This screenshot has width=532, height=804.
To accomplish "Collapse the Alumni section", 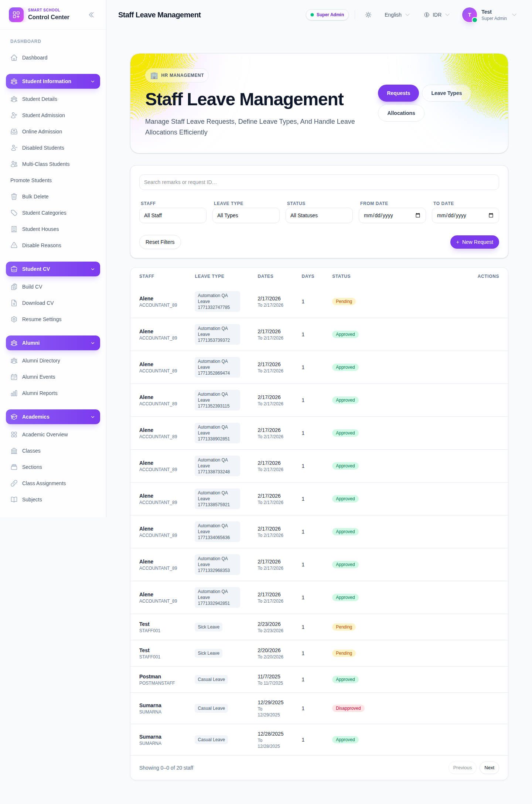I will pos(53,343).
